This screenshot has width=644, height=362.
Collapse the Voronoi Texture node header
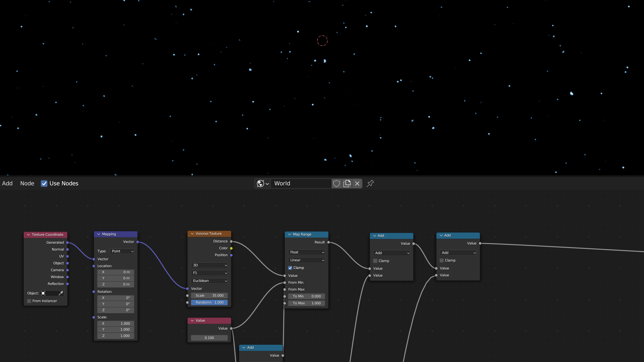coord(192,234)
